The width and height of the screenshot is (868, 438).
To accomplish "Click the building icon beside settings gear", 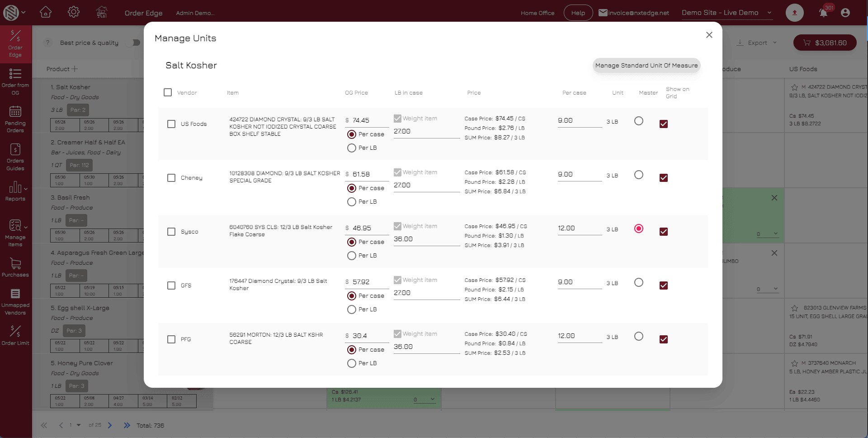I will [x=102, y=12].
